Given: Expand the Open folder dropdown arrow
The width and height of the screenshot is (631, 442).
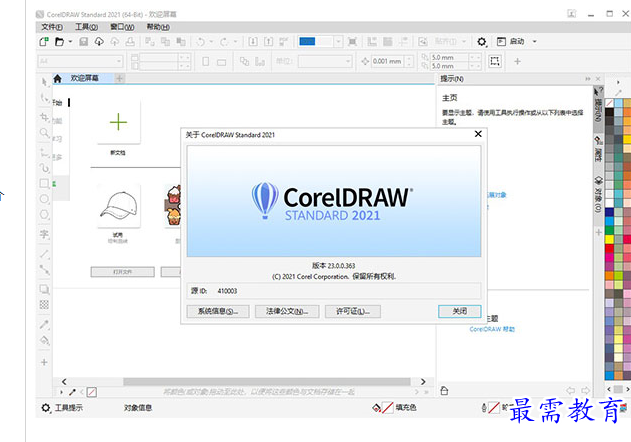Looking at the screenshot, I should tap(70, 41).
